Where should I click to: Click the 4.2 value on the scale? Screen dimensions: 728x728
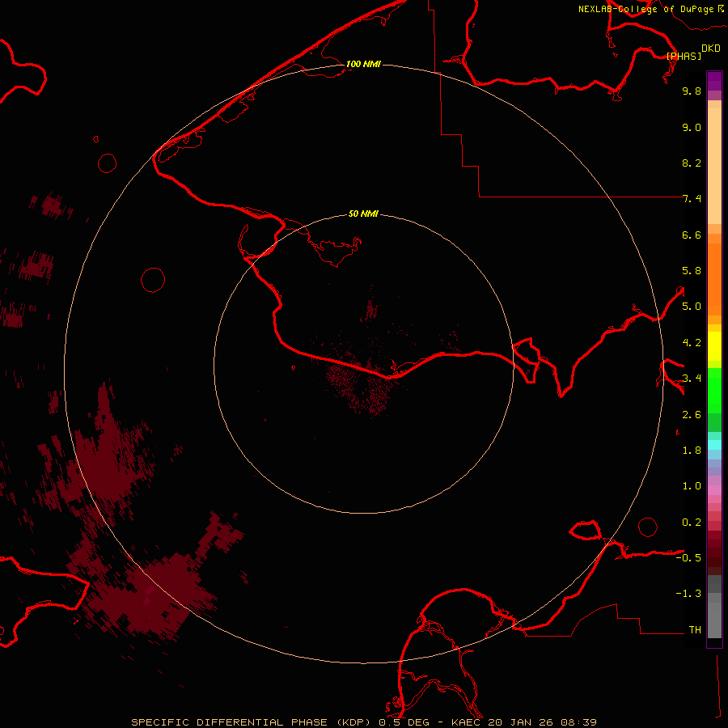pos(692,342)
